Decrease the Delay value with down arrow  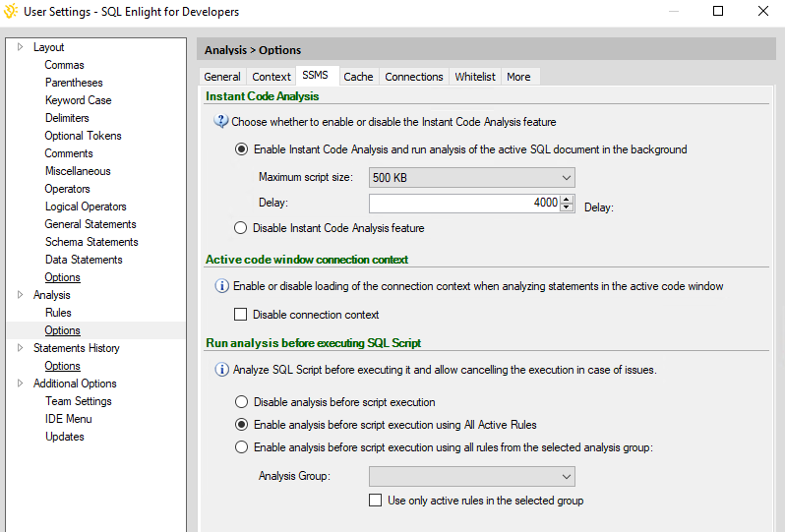[x=567, y=207]
